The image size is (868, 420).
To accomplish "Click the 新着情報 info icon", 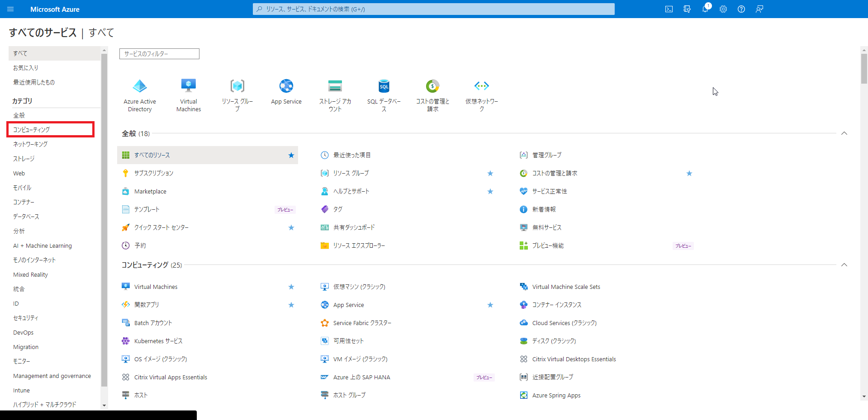I will [524, 209].
